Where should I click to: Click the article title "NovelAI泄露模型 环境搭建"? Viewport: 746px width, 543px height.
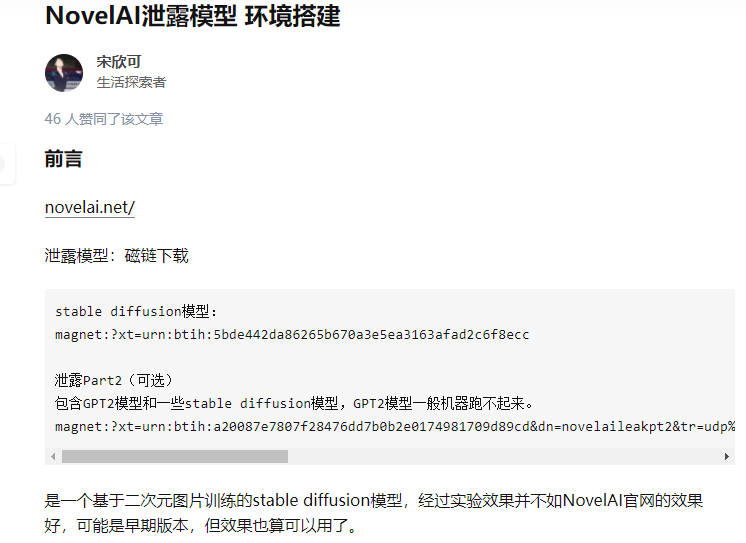pyautogui.click(x=193, y=16)
